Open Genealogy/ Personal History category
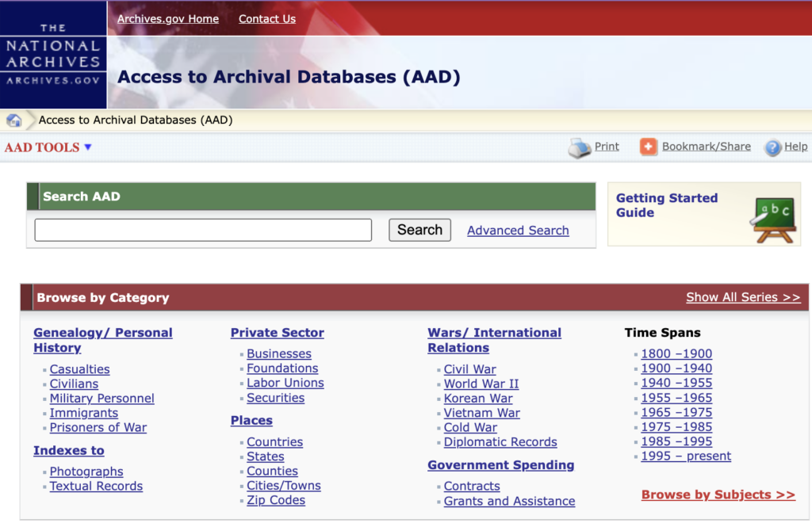812x523 pixels. pyautogui.click(x=103, y=341)
